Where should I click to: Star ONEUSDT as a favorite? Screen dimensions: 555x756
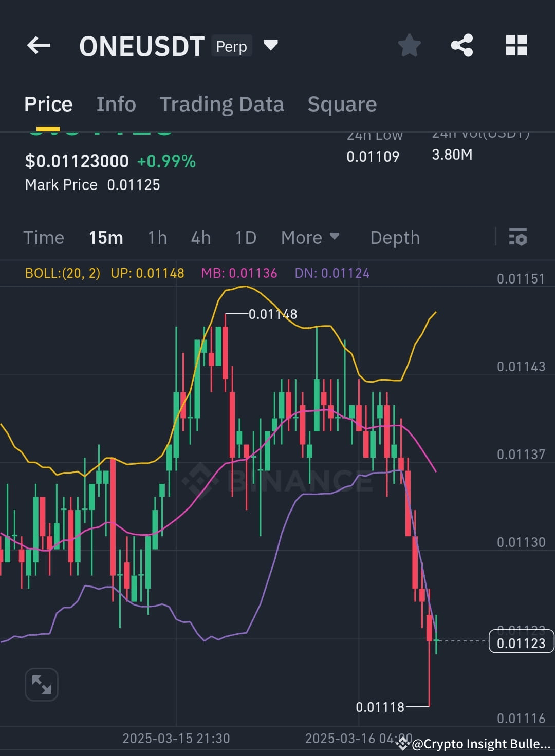[410, 46]
